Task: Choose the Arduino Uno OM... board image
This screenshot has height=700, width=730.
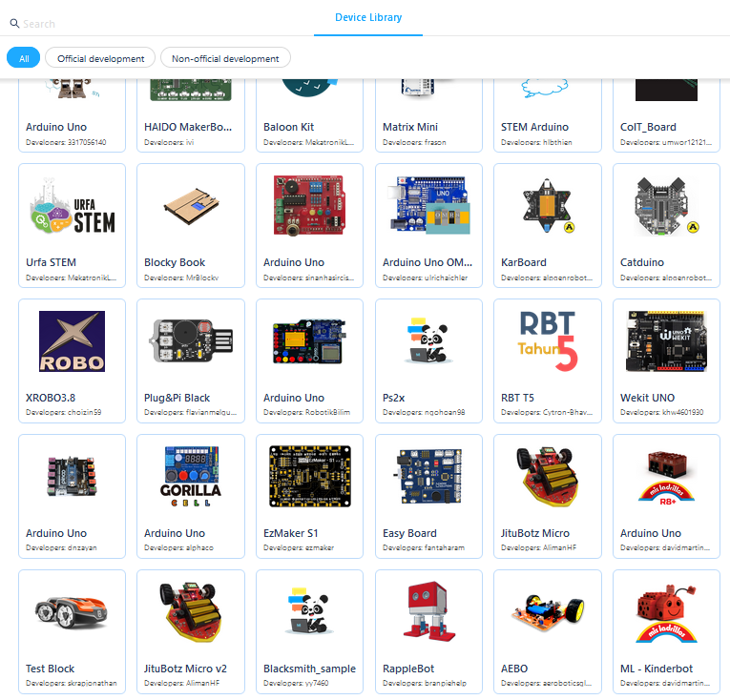Action: click(428, 206)
